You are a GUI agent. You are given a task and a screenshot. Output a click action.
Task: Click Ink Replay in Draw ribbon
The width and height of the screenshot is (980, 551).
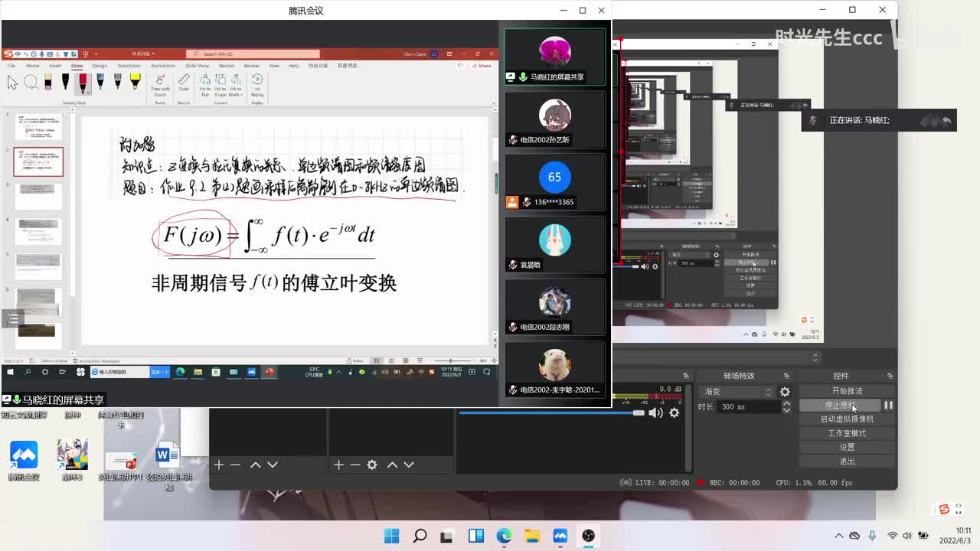click(x=257, y=83)
